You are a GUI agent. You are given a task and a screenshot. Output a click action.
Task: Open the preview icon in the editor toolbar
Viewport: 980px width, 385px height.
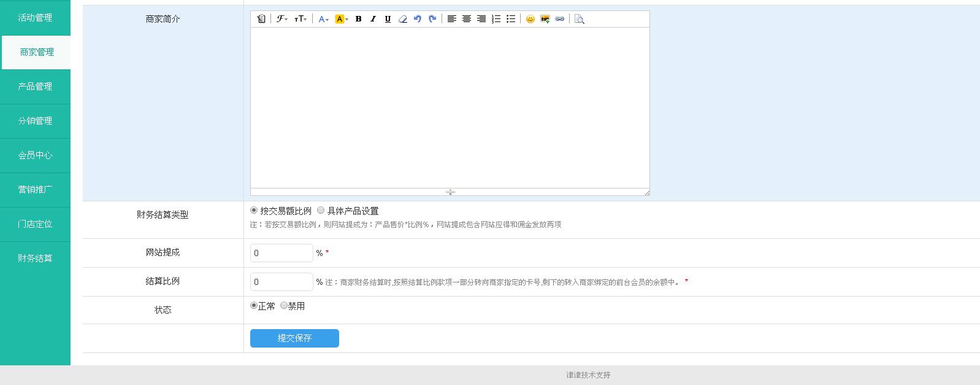tap(579, 19)
